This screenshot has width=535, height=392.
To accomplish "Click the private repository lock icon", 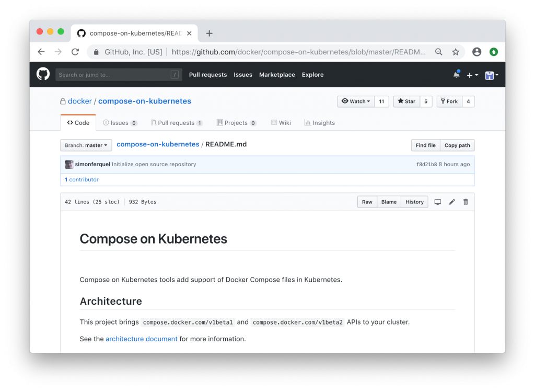I will click(x=63, y=101).
